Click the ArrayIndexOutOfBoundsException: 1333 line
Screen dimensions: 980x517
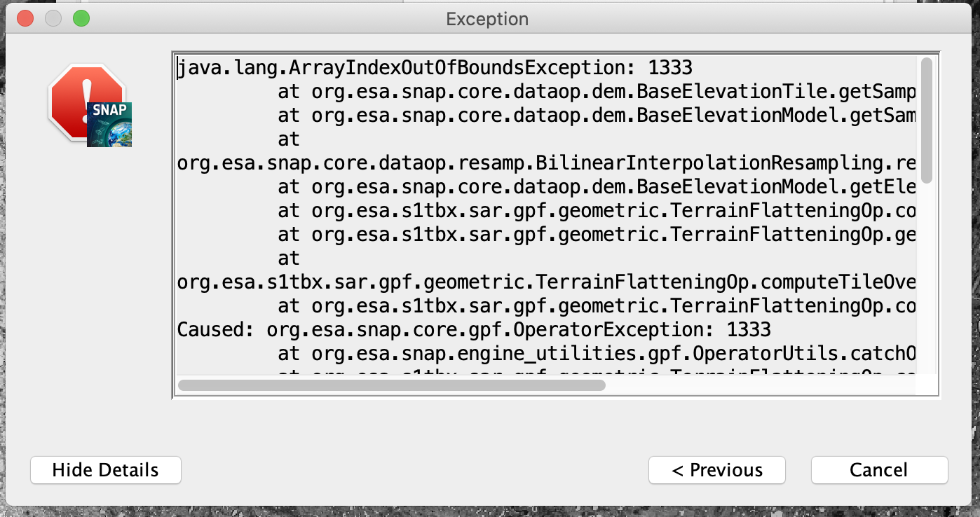435,68
